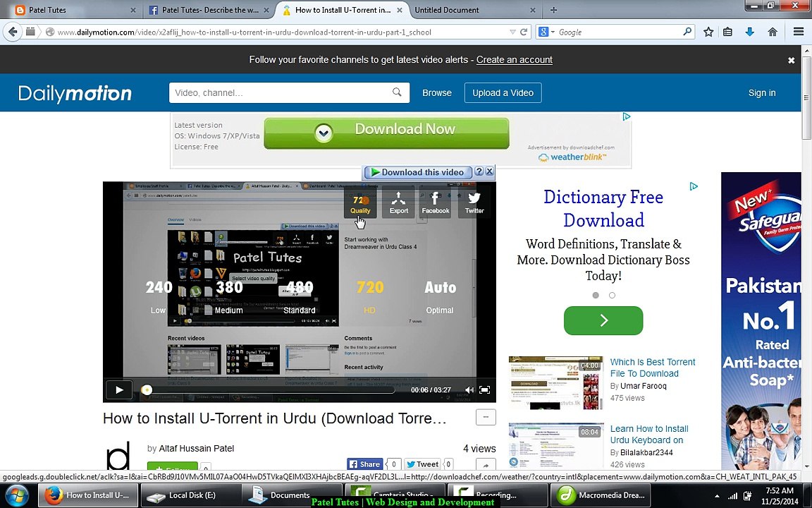Play the video with the play button
Image resolution: width=812 pixels, height=508 pixels.
119,389
